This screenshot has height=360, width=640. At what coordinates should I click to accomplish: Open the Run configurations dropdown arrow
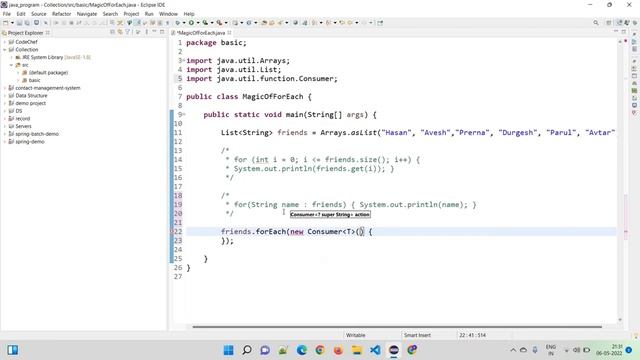(x=198, y=23)
